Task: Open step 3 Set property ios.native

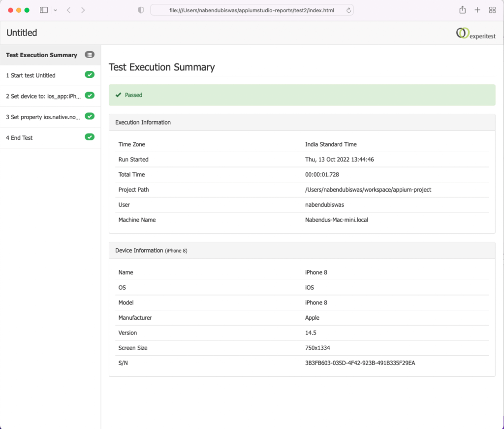Action: click(x=43, y=117)
